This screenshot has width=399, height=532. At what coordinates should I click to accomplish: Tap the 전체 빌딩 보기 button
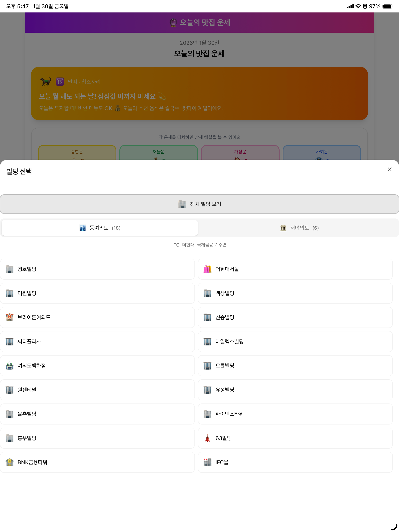click(x=199, y=204)
